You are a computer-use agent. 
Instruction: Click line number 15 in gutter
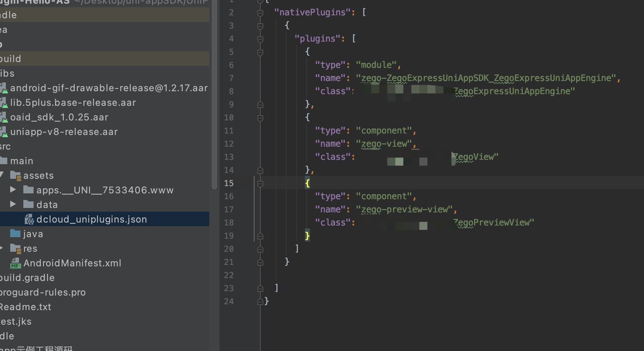[x=229, y=183]
